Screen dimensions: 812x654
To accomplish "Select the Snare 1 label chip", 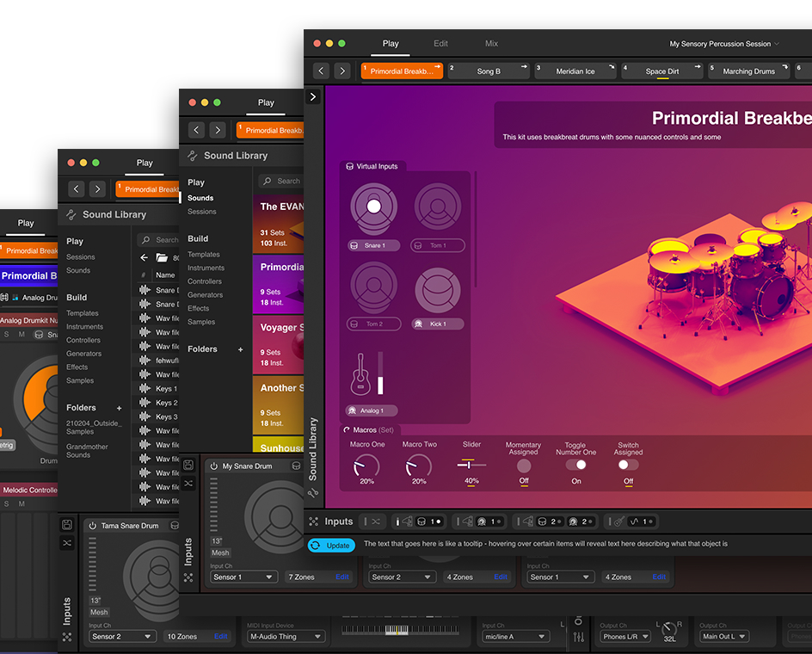I will [374, 245].
